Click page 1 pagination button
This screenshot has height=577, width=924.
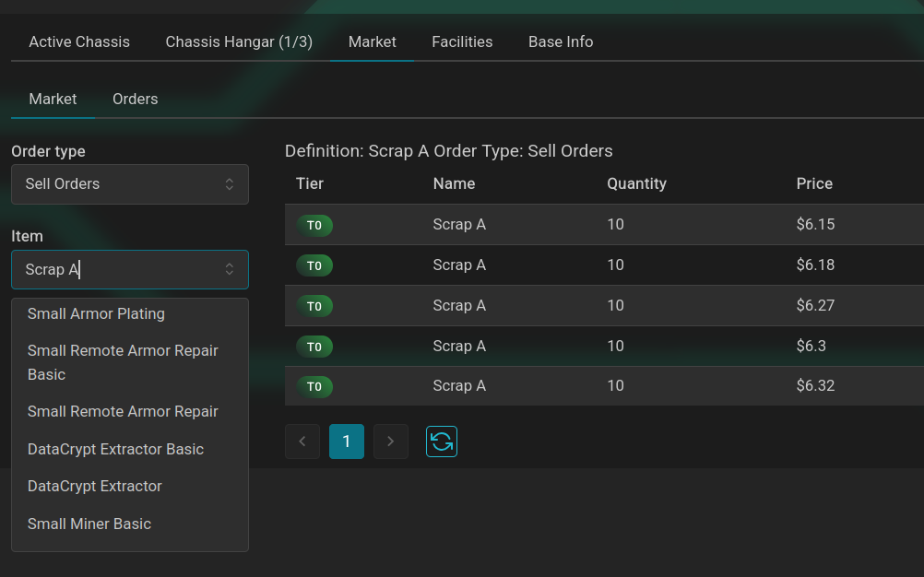347,442
